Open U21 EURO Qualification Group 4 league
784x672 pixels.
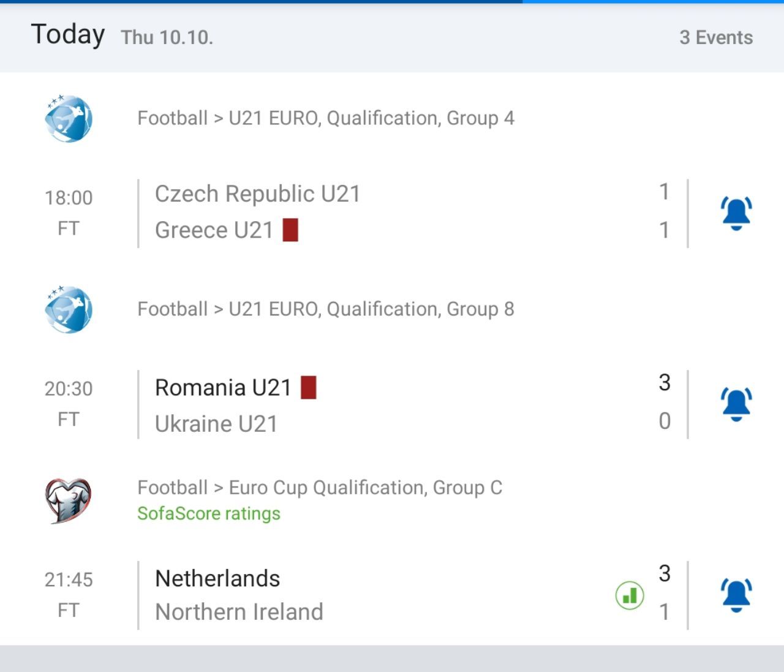pos(326,118)
